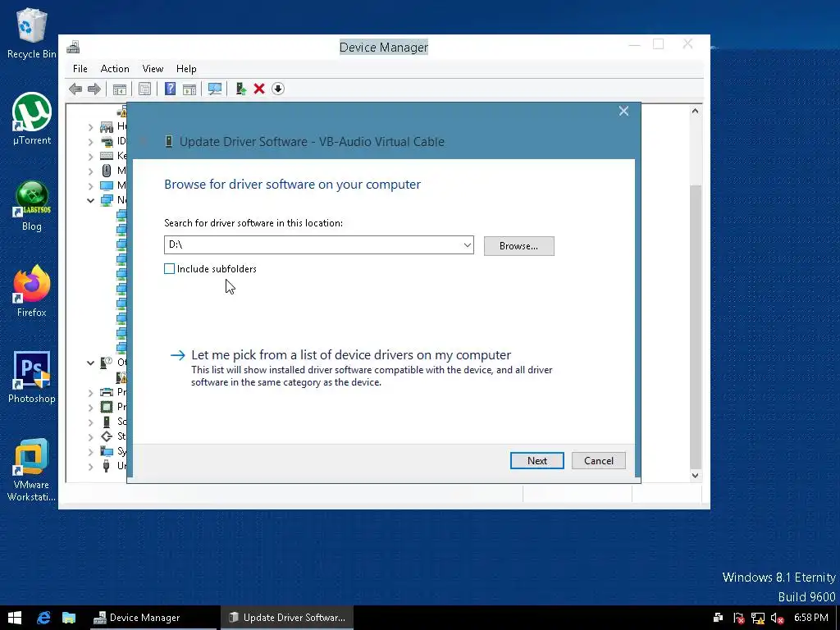Viewport: 840px width, 630px height.
Task: Go back with the Device Manager back arrow
Action: click(75, 89)
